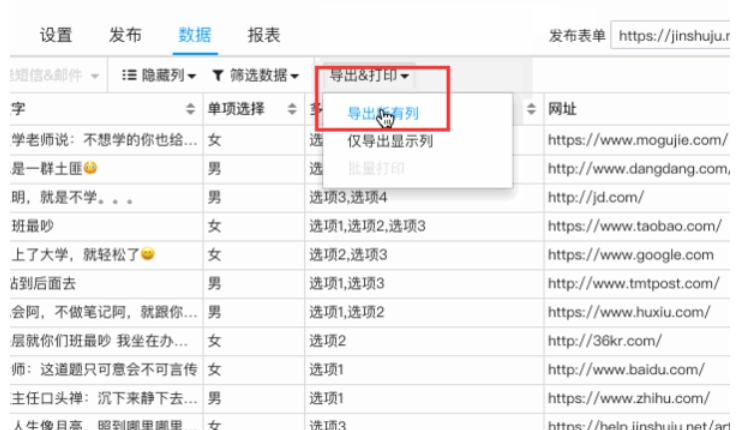Open the 隐藏列 dropdown

(x=159, y=75)
